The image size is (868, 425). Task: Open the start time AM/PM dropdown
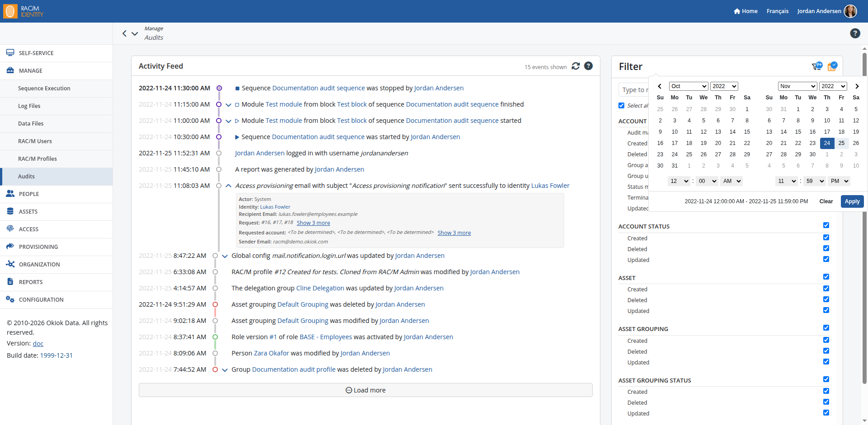point(731,181)
